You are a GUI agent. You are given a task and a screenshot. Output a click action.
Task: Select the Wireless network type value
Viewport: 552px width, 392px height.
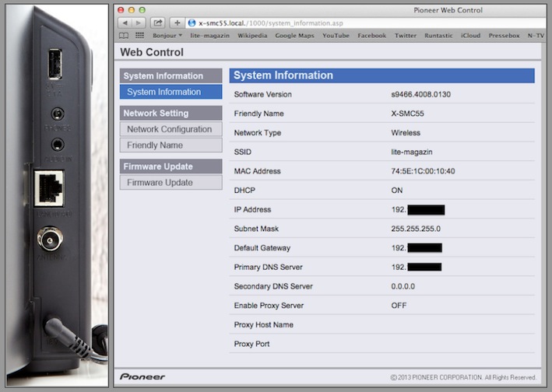coord(406,133)
